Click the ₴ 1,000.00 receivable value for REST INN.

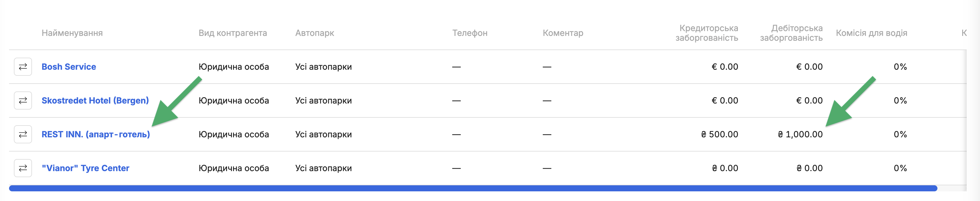(x=800, y=135)
